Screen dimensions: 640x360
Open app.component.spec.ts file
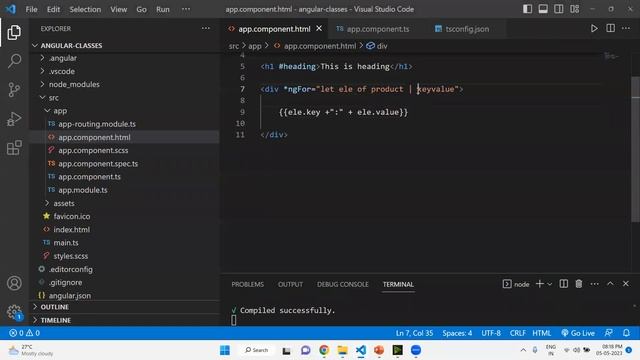point(98,163)
